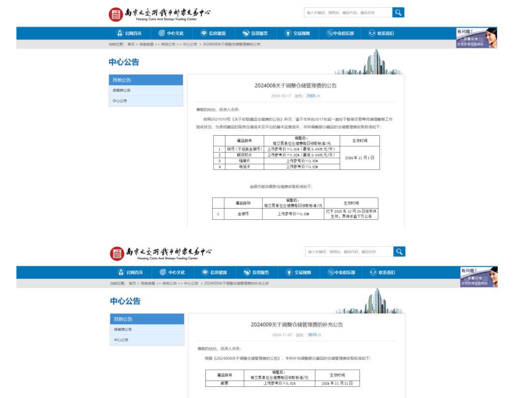Click the 2024009 announcement title in the lower page
Screen dimensions: 532x398
point(297,325)
